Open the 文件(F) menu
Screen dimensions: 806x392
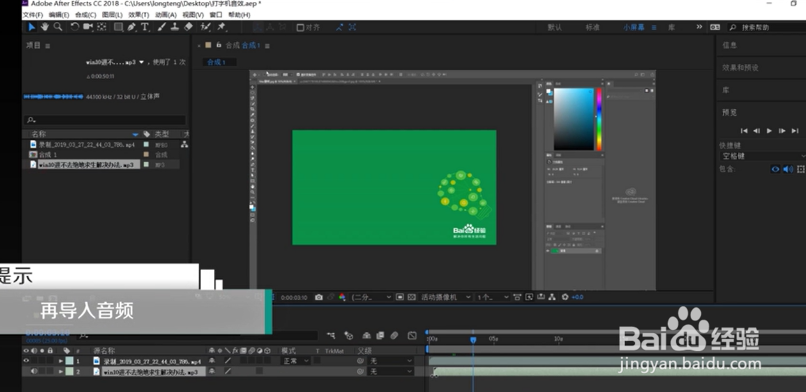pyautogui.click(x=33, y=15)
